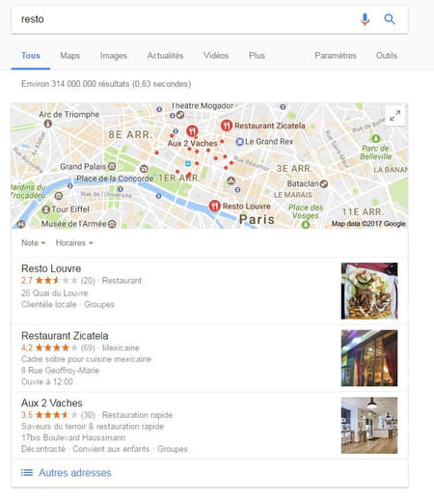Open the Autres adresses link
This screenshot has width=434, height=504.
point(75,472)
